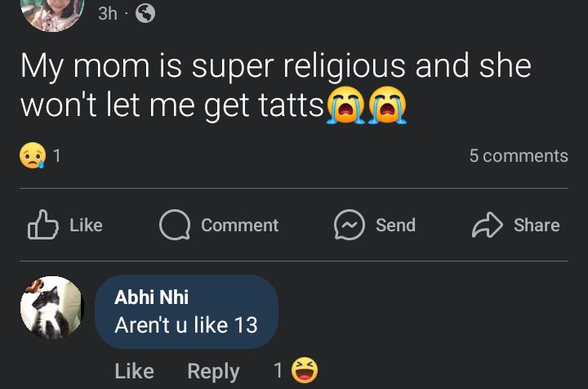Screen dimensions: 588x389
Task: Open Abhi Nhi's cat profile picture
Action: click(x=51, y=307)
